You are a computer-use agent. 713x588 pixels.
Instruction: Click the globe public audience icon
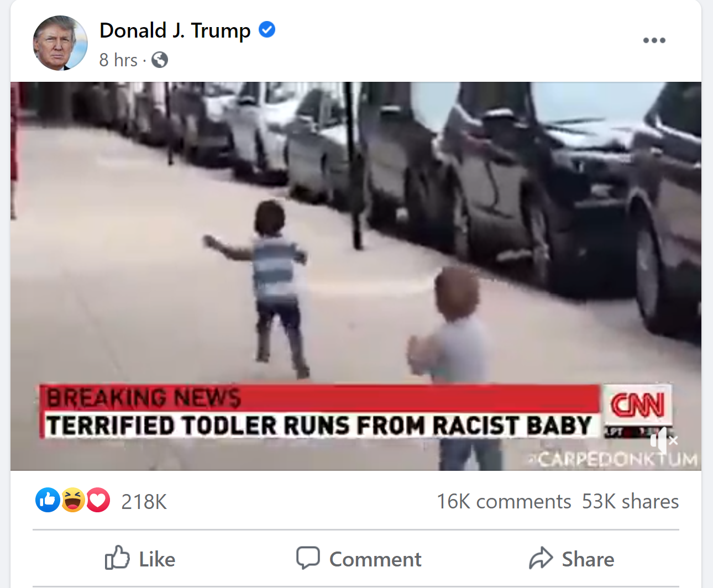click(160, 60)
